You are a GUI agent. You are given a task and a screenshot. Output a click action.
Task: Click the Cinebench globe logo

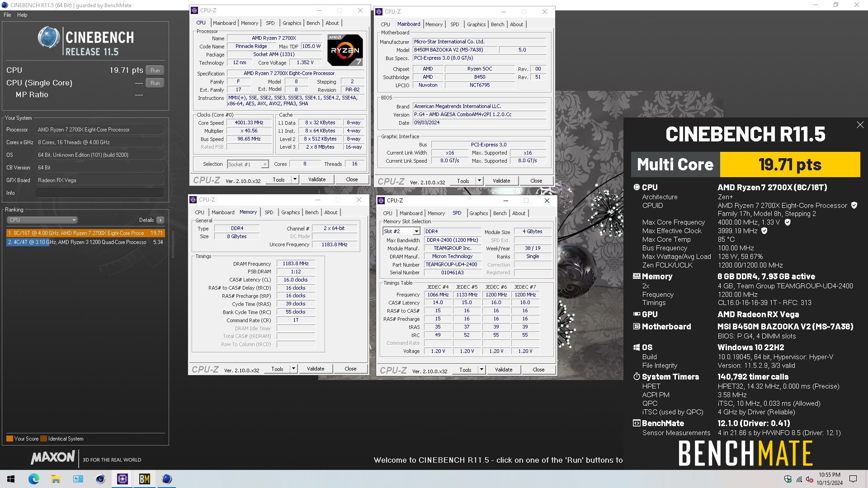tap(49, 38)
